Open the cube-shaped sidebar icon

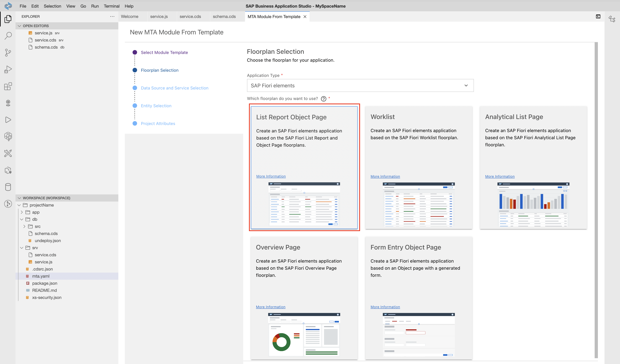pyautogui.click(x=8, y=136)
